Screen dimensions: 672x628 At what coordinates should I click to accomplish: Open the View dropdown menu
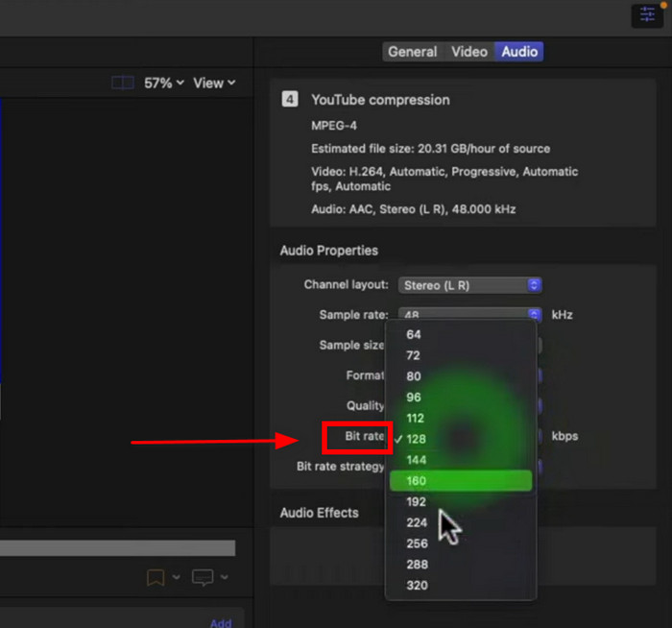click(x=214, y=83)
